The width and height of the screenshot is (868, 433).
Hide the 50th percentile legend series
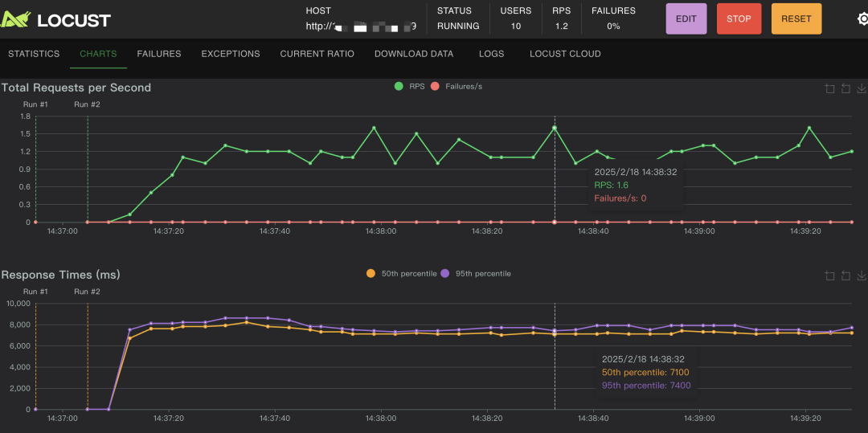[x=401, y=273]
